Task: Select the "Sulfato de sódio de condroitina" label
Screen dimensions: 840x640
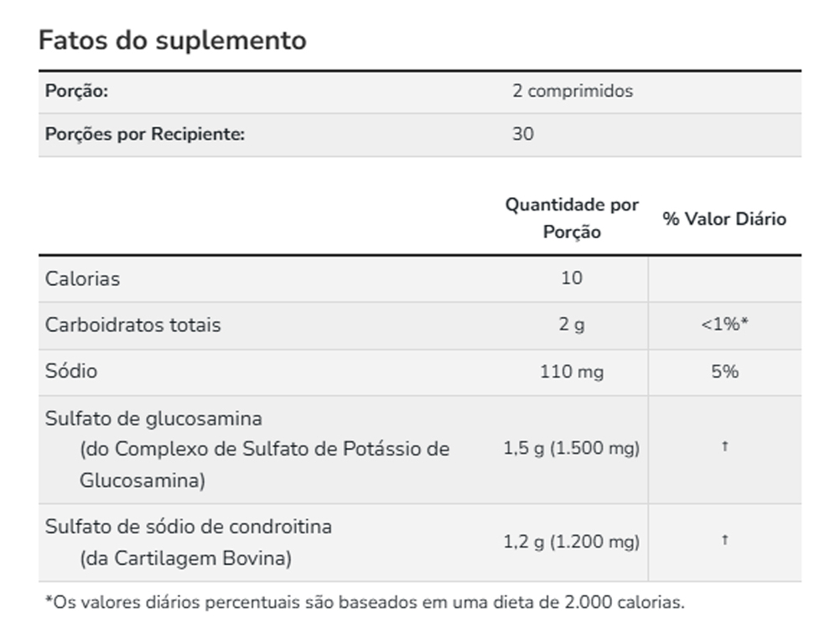Action: tap(189, 527)
